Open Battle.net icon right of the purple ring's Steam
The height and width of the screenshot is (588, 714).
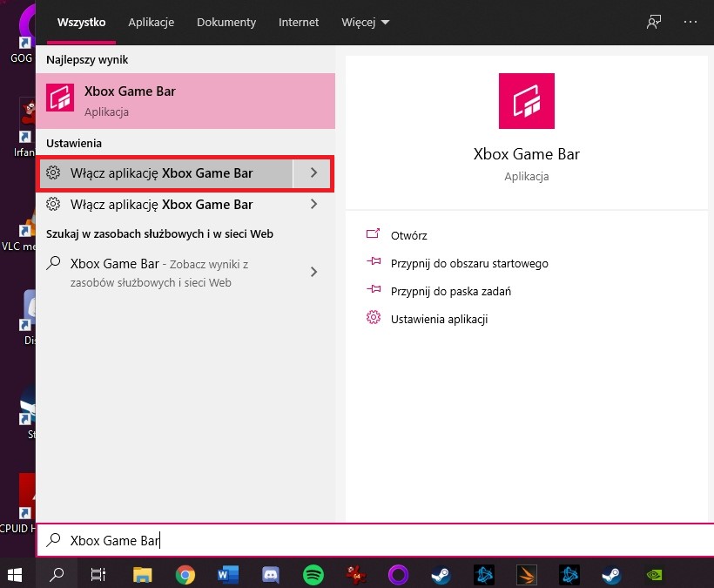point(483,575)
